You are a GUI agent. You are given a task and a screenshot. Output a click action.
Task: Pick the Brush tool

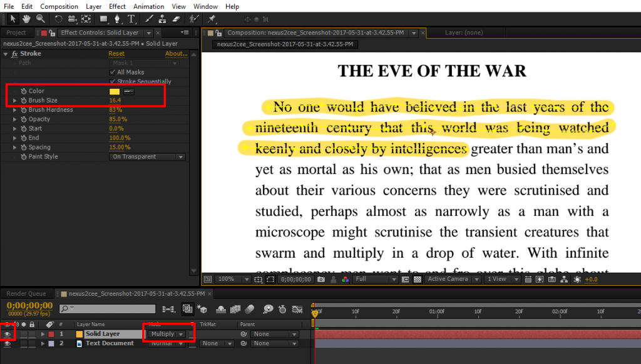click(x=148, y=19)
